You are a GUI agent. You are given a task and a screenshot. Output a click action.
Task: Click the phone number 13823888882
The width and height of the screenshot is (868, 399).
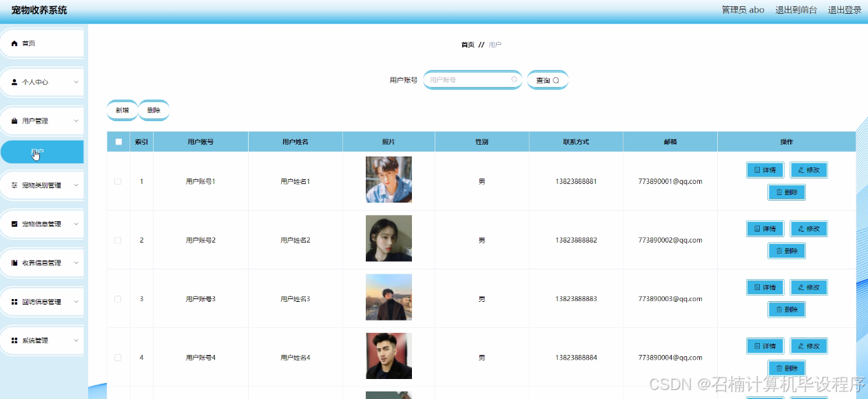(x=576, y=241)
